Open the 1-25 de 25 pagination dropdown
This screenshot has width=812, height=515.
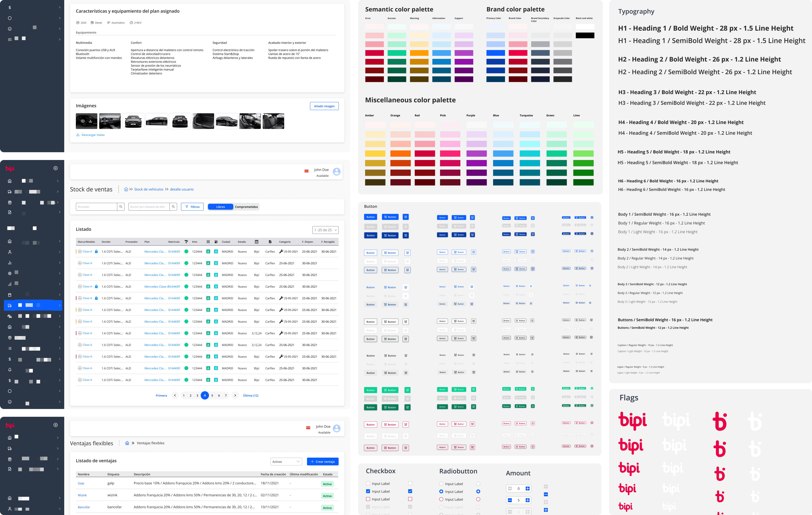pyautogui.click(x=325, y=230)
